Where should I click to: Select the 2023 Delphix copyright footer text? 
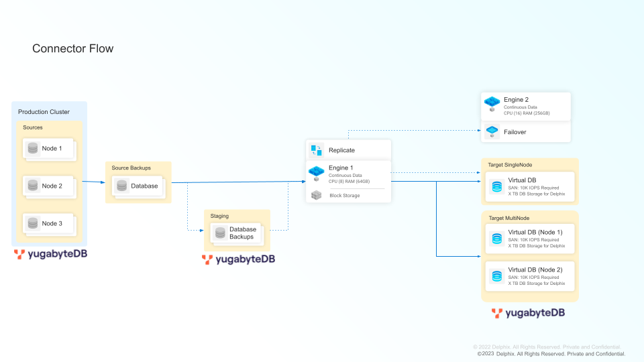(551, 354)
